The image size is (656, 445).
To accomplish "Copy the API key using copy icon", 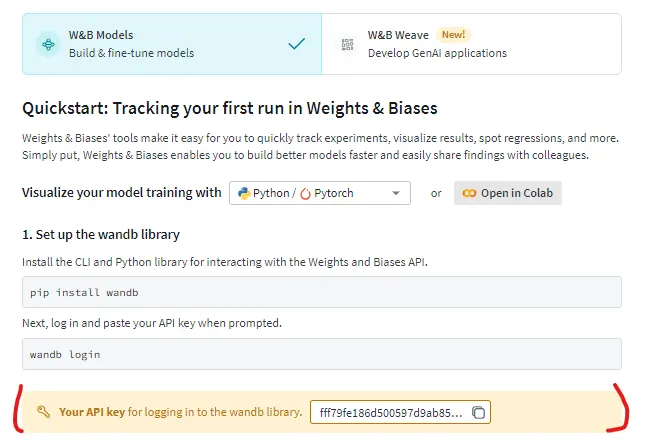I will pos(478,412).
